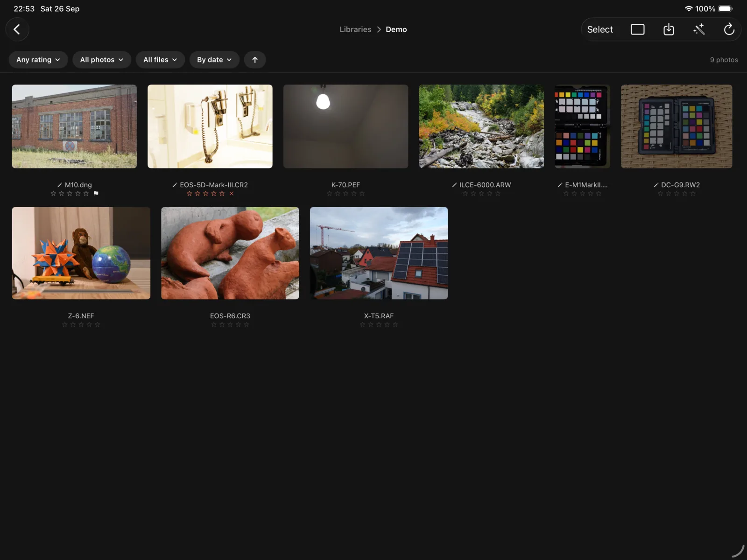Open the Any rating filter dropdown
The image size is (747, 560).
[x=38, y=60]
